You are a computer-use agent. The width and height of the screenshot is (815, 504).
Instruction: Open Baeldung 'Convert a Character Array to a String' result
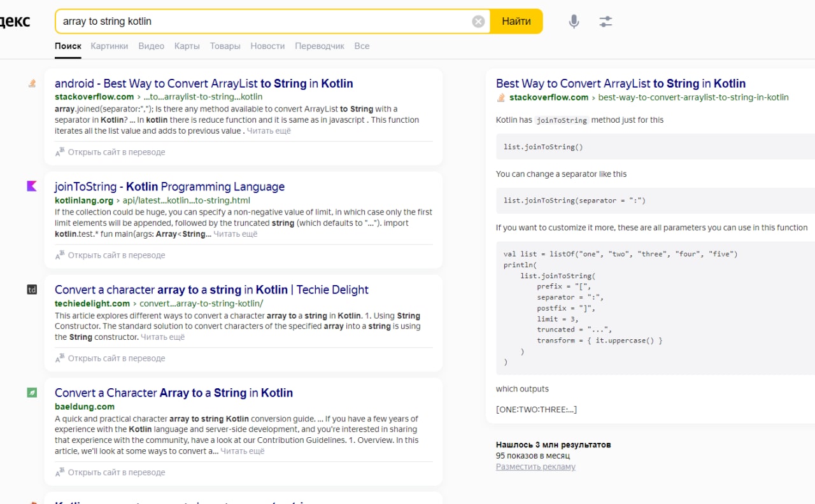pos(174,393)
